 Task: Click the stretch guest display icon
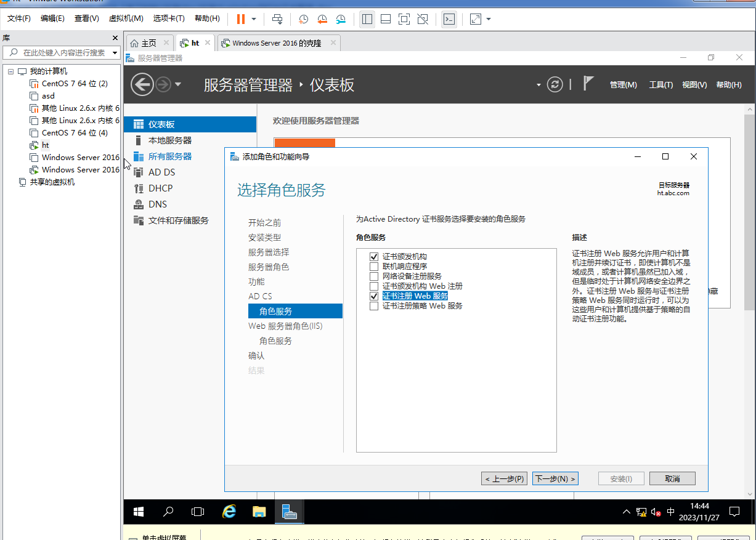point(476,19)
